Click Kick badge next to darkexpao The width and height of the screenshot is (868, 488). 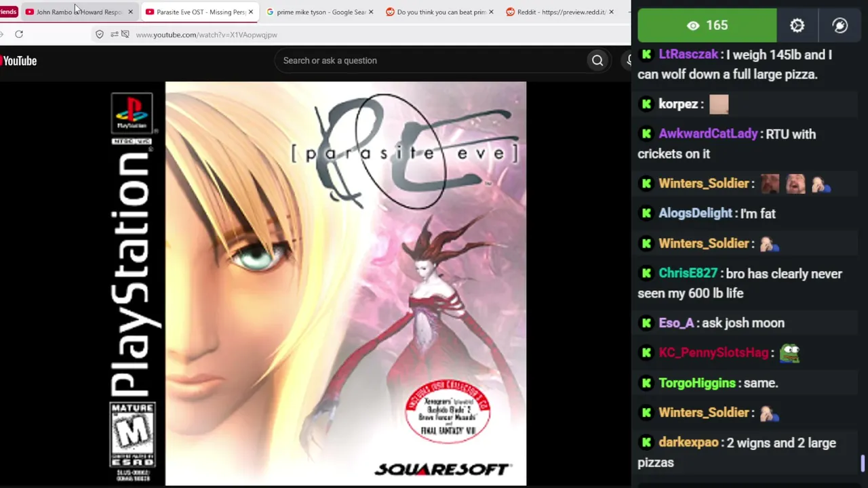tap(646, 443)
